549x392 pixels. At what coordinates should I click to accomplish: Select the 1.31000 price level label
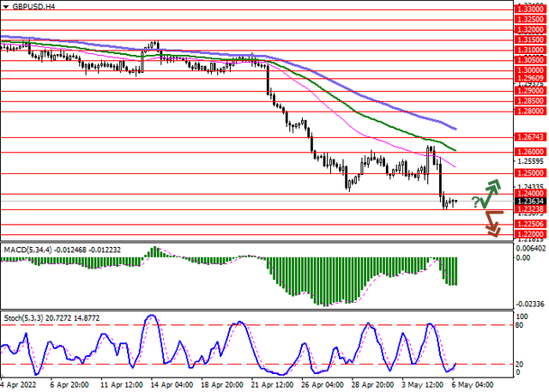tap(530, 50)
